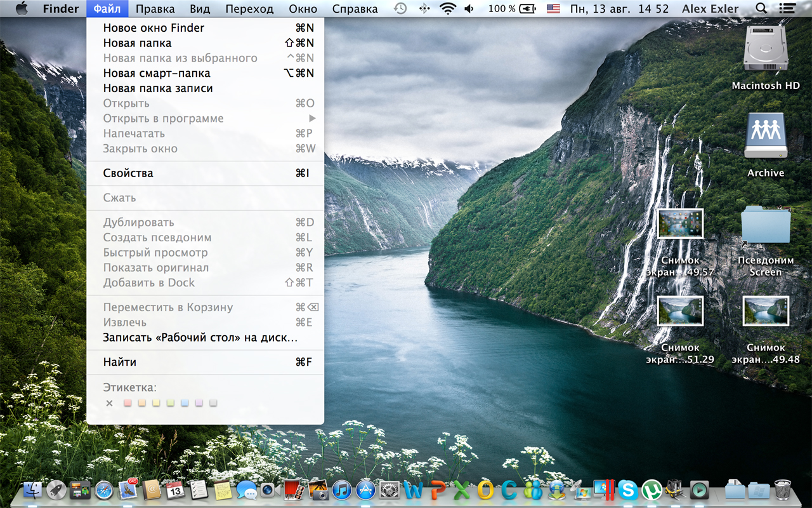The width and height of the screenshot is (812, 508).
Task: Select the Archive network drive icon
Action: (766, 136)
